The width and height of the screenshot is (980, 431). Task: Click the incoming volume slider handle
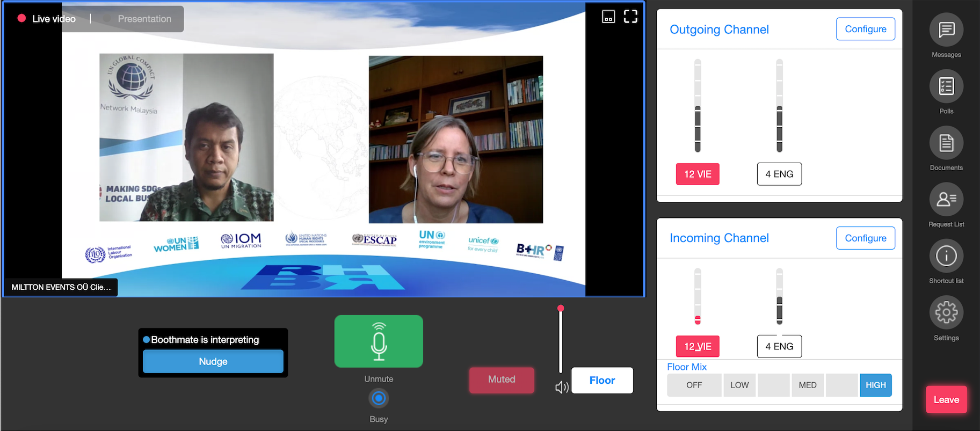coord(561,309)
